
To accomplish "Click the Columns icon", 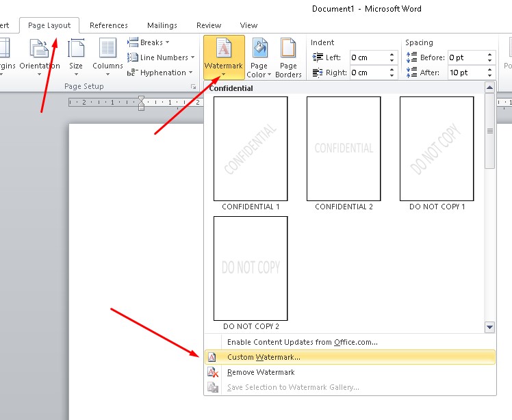I will [107, 49].
